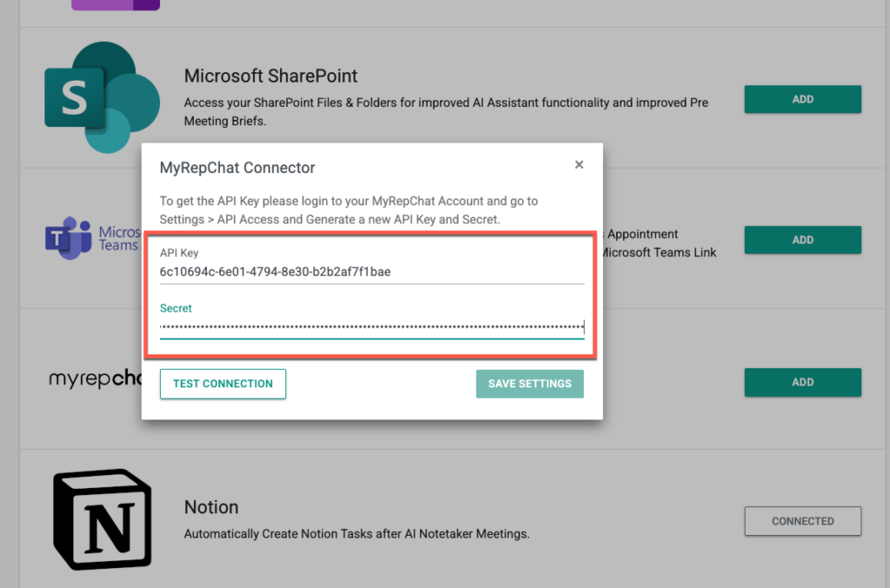Focus the Secret input field

371,327
